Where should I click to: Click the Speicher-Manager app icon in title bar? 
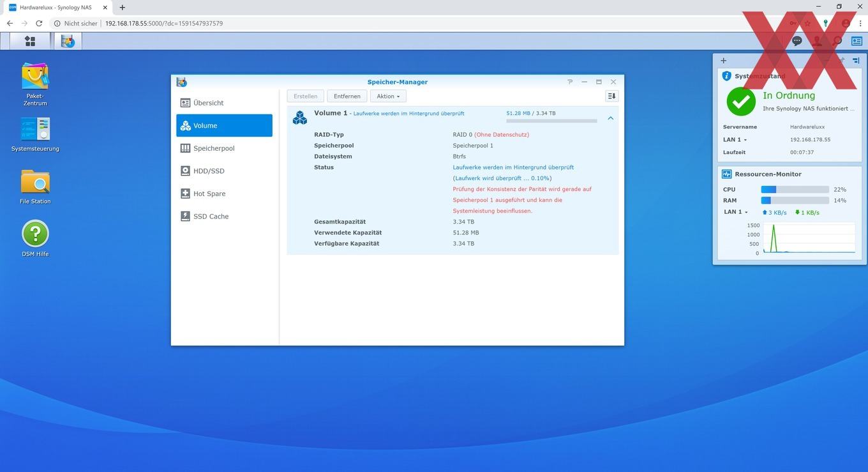pos(182,82)
